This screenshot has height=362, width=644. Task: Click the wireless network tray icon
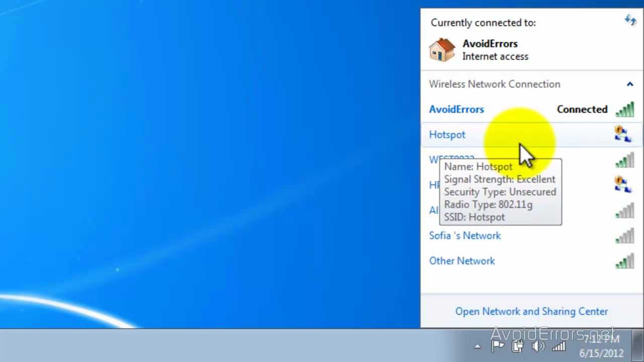coord(558,346)
